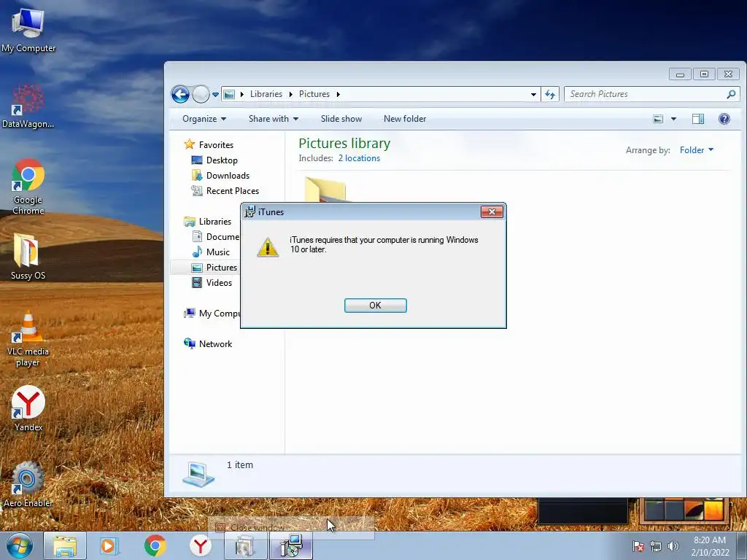Open the view options dropdown arrow
The image size is (747, 560).
click(673, 119)
